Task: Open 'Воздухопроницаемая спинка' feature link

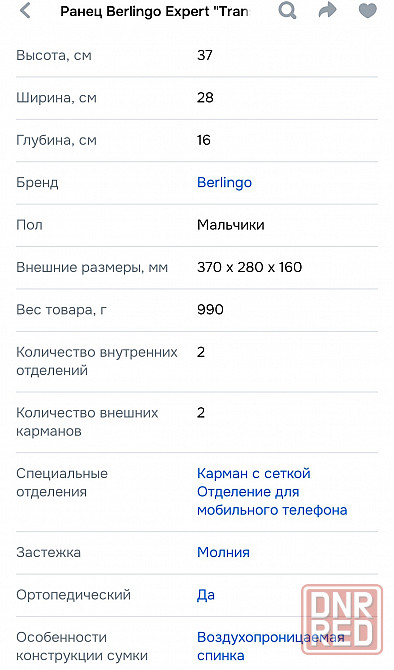Action: 271,646
